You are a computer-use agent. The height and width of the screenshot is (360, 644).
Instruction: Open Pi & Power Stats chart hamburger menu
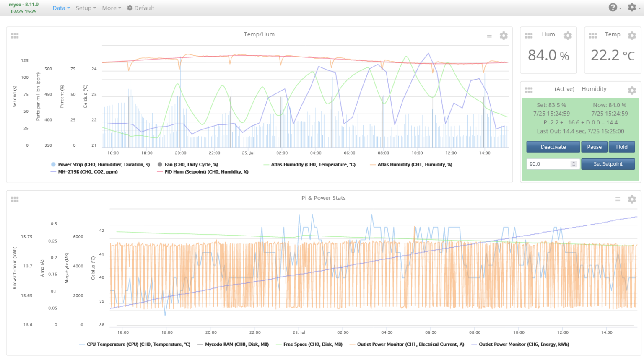tap(617, 199)
